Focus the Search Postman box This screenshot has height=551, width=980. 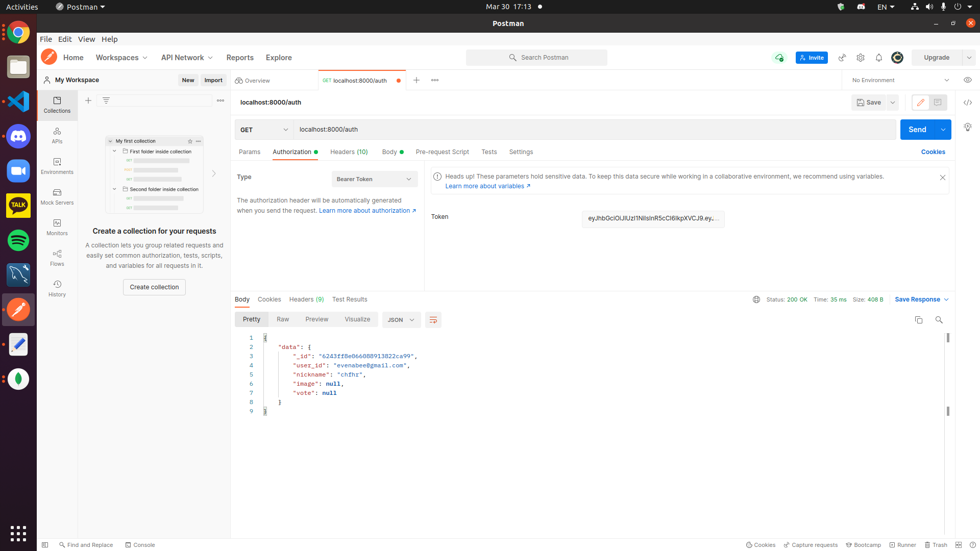coord(536,58)
